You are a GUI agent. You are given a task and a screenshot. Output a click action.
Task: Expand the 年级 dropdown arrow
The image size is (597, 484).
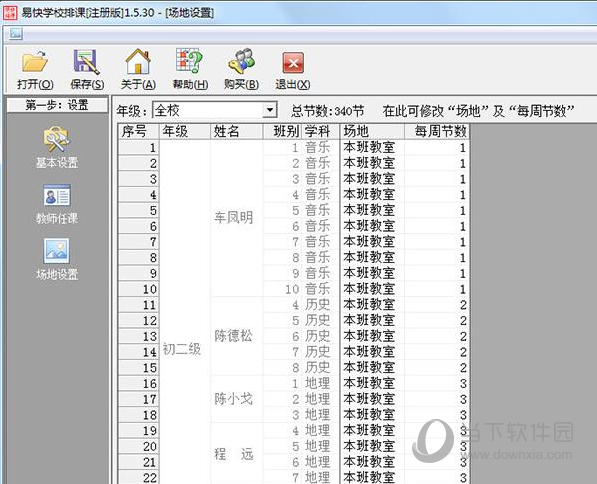tap(270, 110)
